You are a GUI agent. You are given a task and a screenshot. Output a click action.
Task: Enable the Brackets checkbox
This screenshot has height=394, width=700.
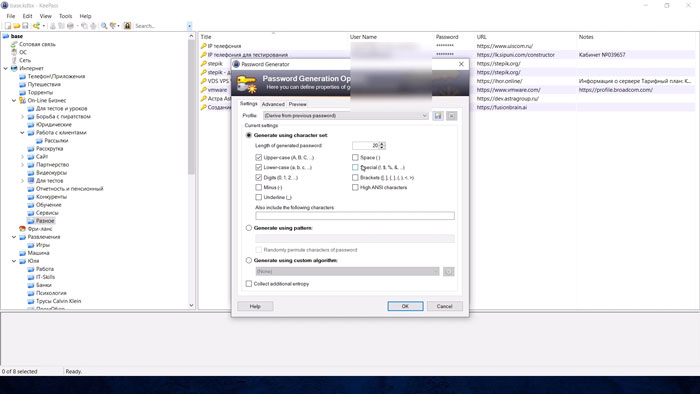click(x=355, y=178)
